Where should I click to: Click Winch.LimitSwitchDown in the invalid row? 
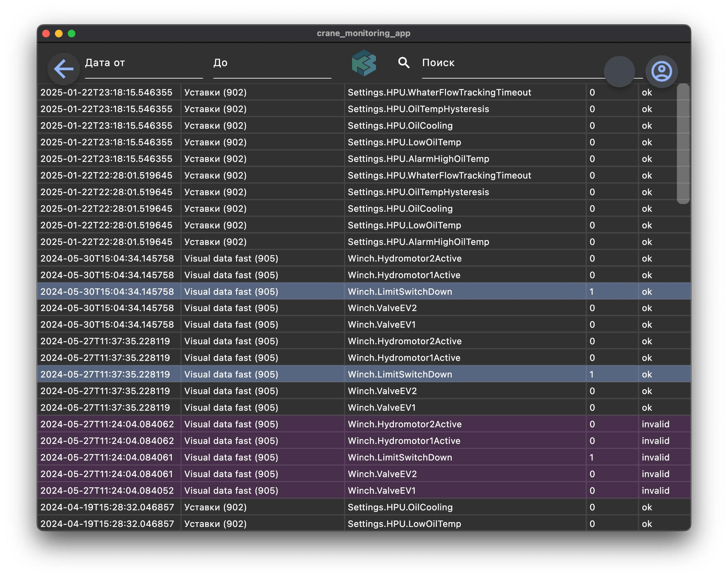point(400,457)
